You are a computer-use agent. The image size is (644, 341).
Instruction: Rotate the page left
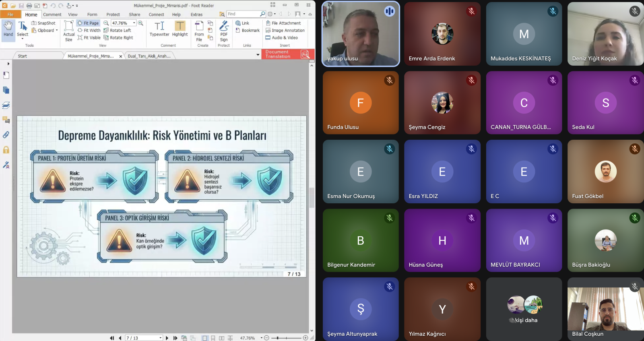(x=117, y=30)
